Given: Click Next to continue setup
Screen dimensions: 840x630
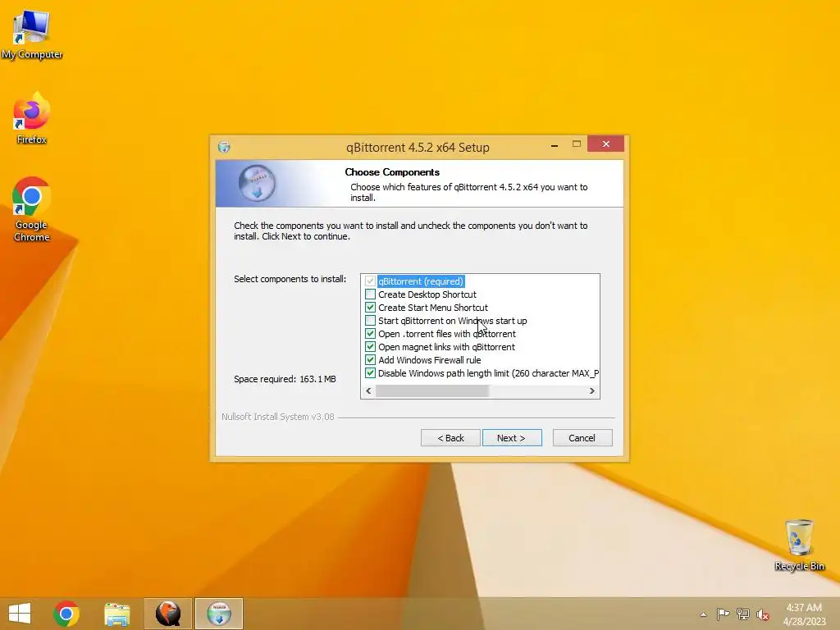Looking at the screenshot, I should coord(512,438).
